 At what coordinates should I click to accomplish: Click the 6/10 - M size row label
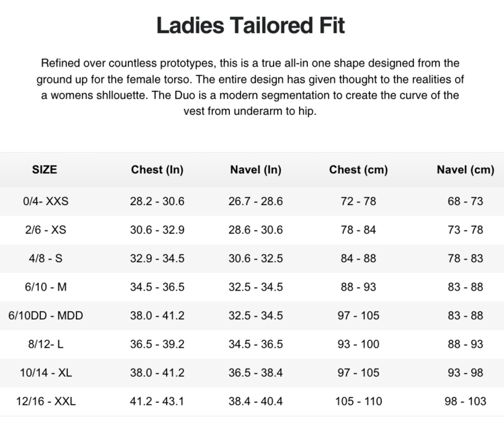pyautogui.click(x=46, y=286)
